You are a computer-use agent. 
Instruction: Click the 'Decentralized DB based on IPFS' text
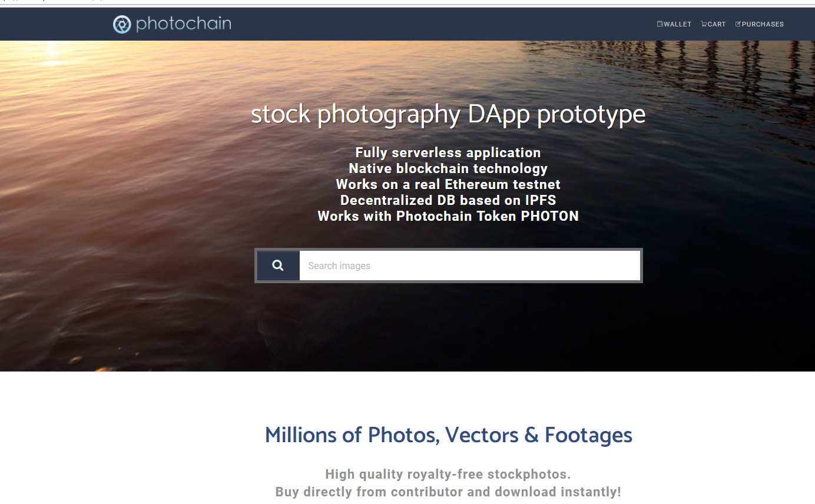click(448, 200)
